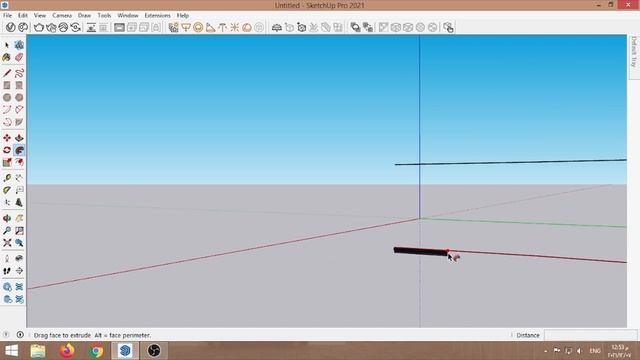Click the ENG language indicator
The width and height of the screenshot is (640, 360).
coord(595,351)
